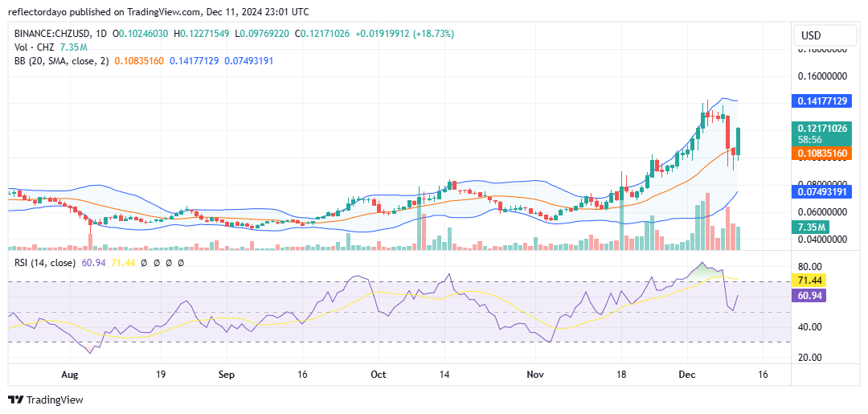Click the yellow 71.44 RSI axis label

click(x=810, y=281)
